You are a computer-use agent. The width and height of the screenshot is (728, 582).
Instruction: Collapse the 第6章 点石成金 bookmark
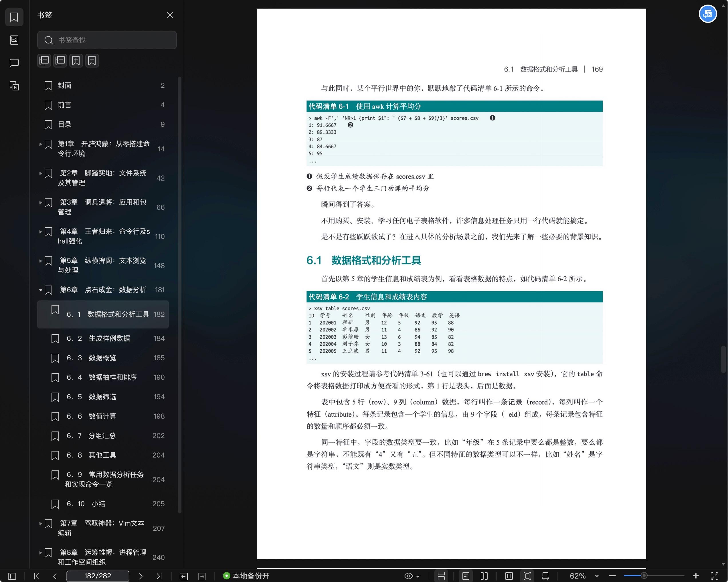[41, 290]
